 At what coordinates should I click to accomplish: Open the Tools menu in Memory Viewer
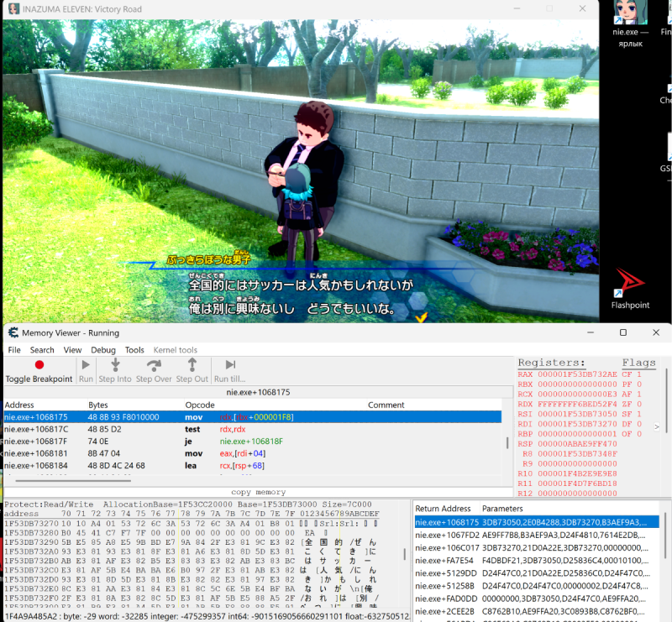pos(134,350)
